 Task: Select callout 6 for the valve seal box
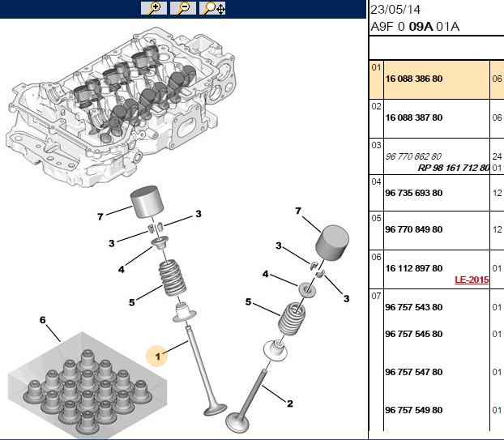42,320
